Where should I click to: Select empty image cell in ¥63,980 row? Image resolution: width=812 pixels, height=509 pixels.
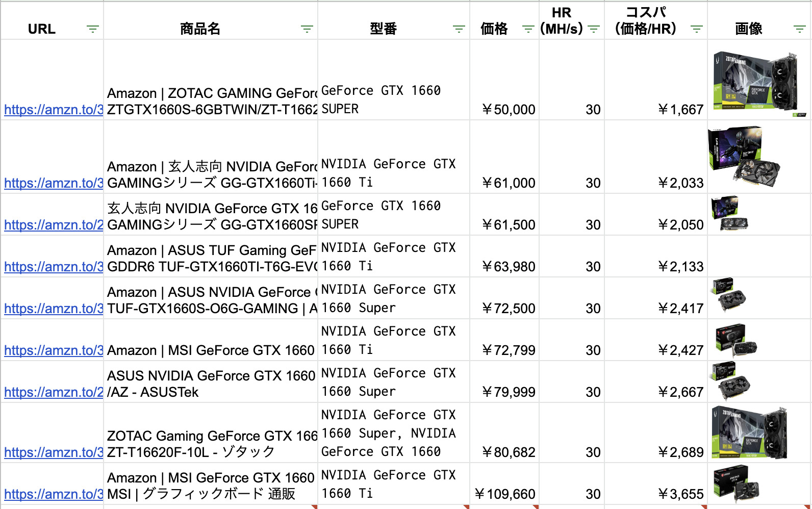pyautogui.click(x=759, y=257)
